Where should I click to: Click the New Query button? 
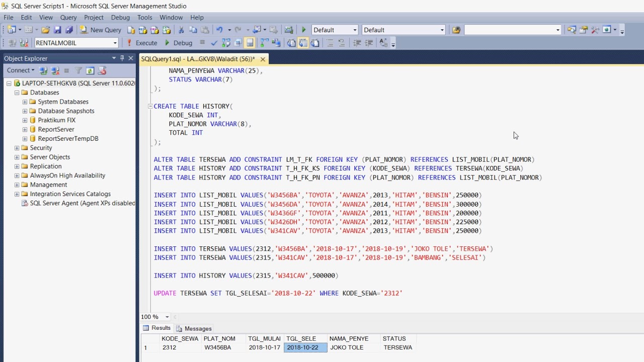pyautogui.click(x=101, y=30)
